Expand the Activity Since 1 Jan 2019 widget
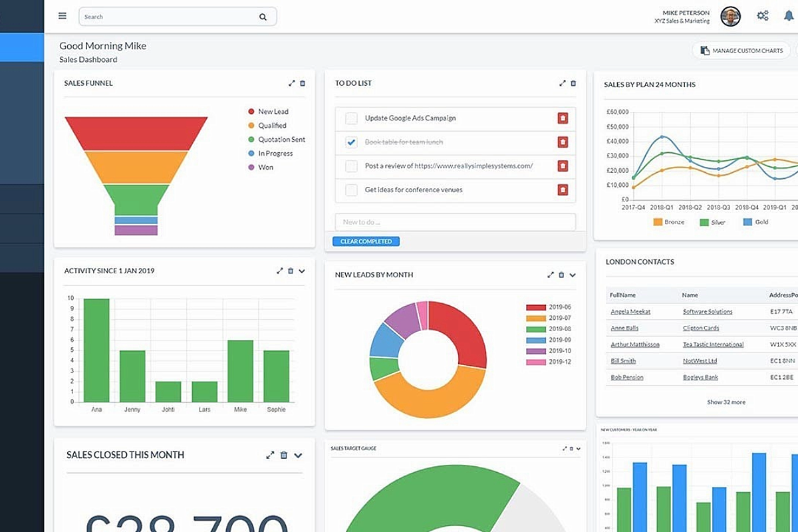The width and height of the screenshot is (798, 532). tap(280, 271)
